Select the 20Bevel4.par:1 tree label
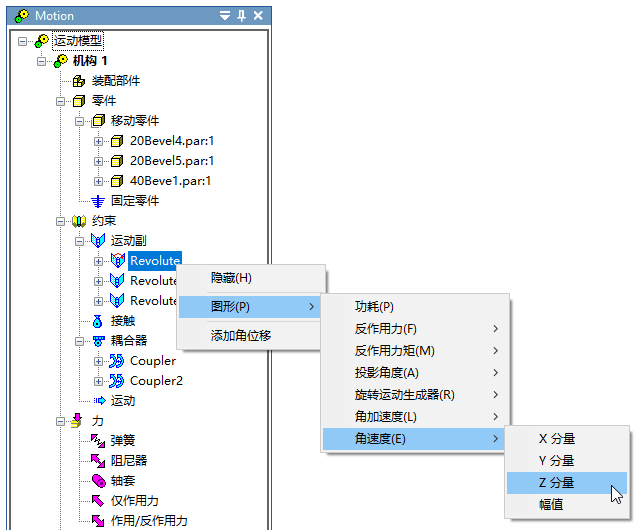This screenshot has width=639, height=530. [x=172, y=141]
